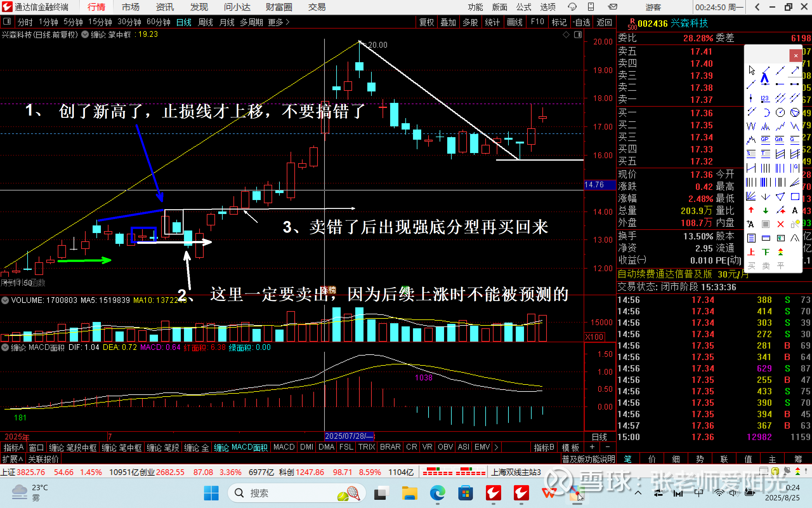Open the 指标B indicator group

pos(544,448)
